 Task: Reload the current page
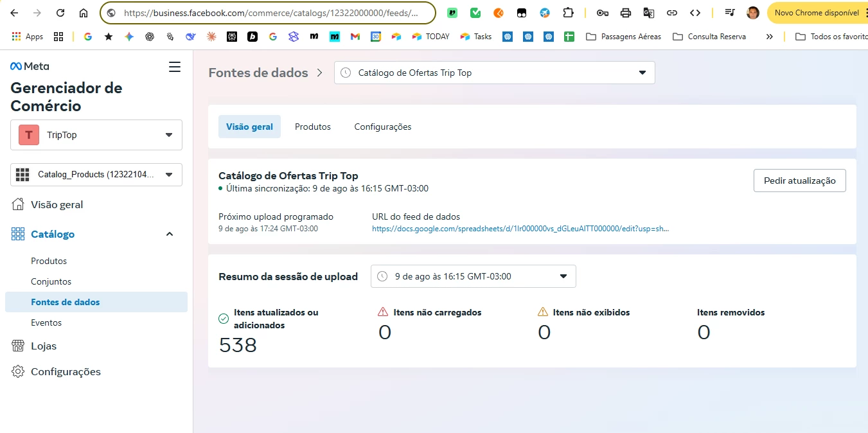pyautogui.click(x=60, y=13)
